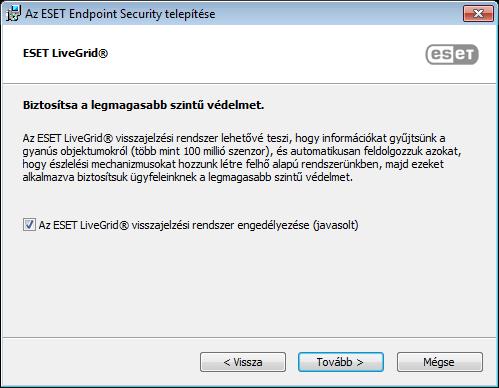Click the separator line above the buttons
Screen dimensions: 499x388
click(x=249, y=337)
